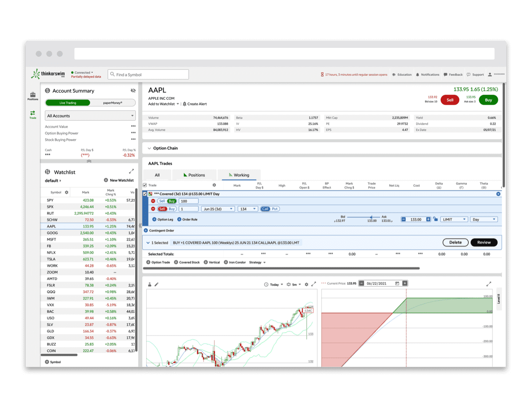Expand the price chart to full size
Screen dimensions: 532x408
(313, 284)
